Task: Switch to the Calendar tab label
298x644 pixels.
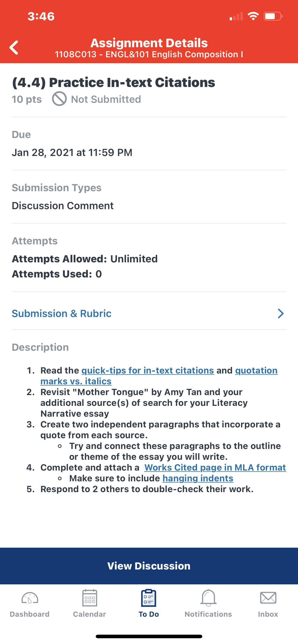Action: [x=89, y=614]
